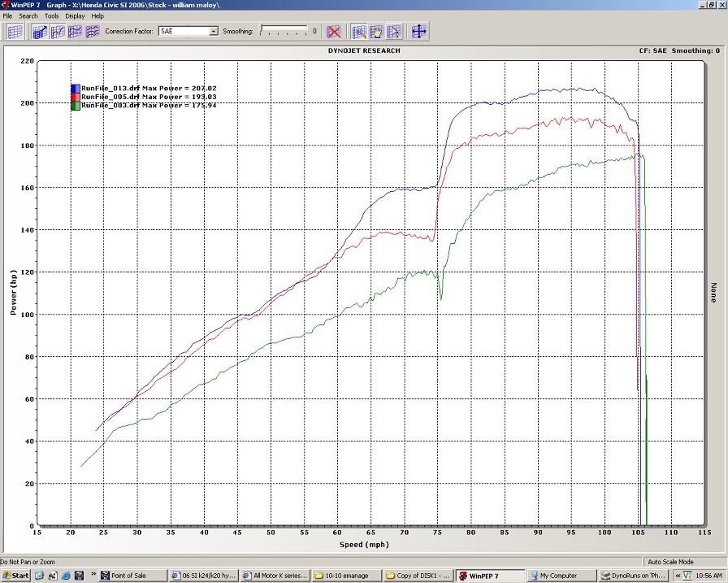Select the first graph display mode icon
The image size is (728, 583).
pyautogui.click(x=41, y=32)
